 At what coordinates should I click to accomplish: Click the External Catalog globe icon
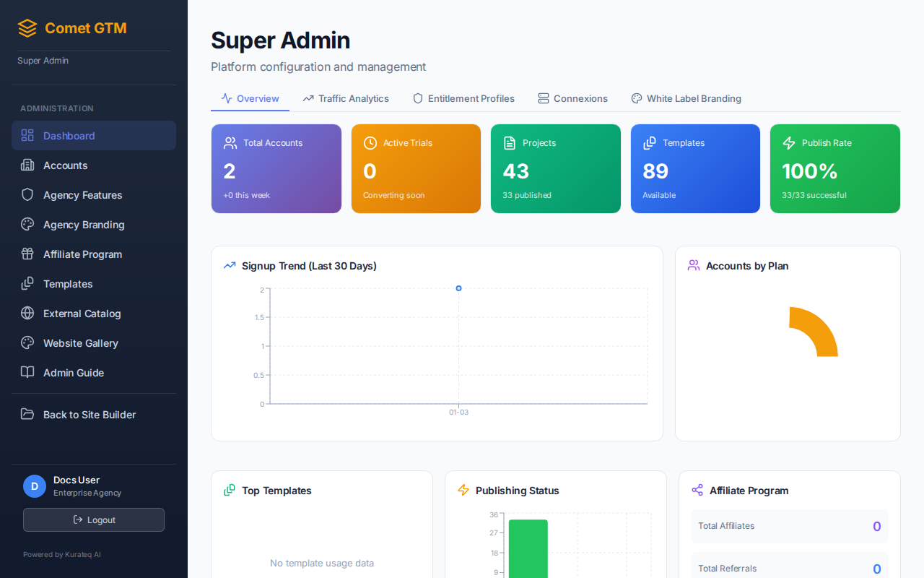(x=27, y=313)
